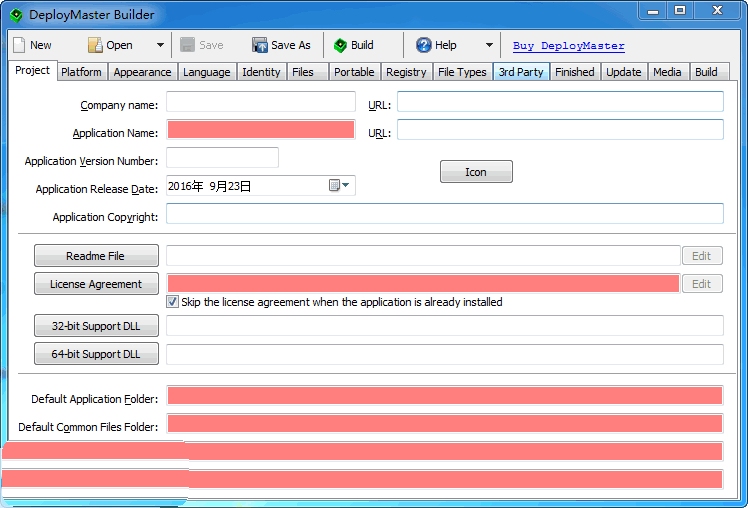Toggle Skip the license agreement checkbox
Image resolution: width=748 pixels, height=508 pixels.
tap(172, 301)
